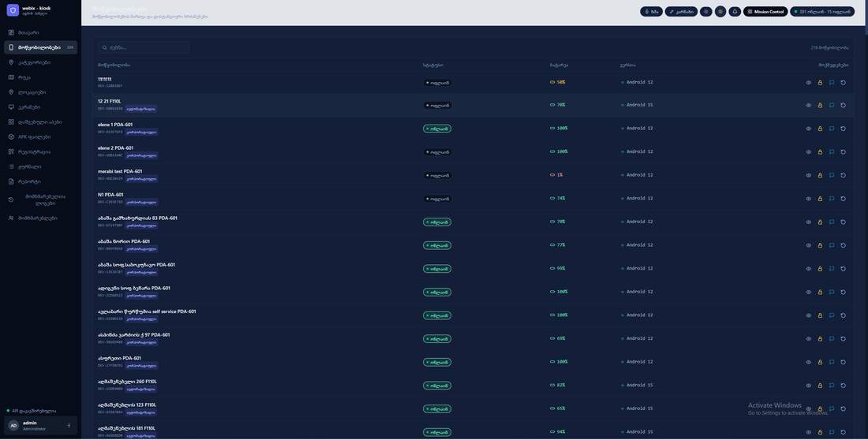This screenshot has width=868, height=440.
Task: Click the page's vertical scrollbar
Action: (866, 17)
